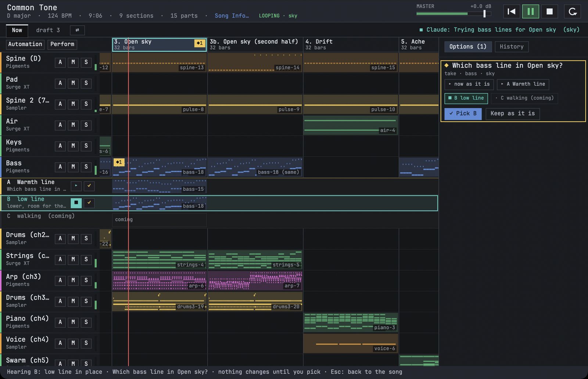The width and height of the screenshot is (588, 379).
Task: Click the swap arrows icon beside draft 3
Action: (x=77, y=30)
